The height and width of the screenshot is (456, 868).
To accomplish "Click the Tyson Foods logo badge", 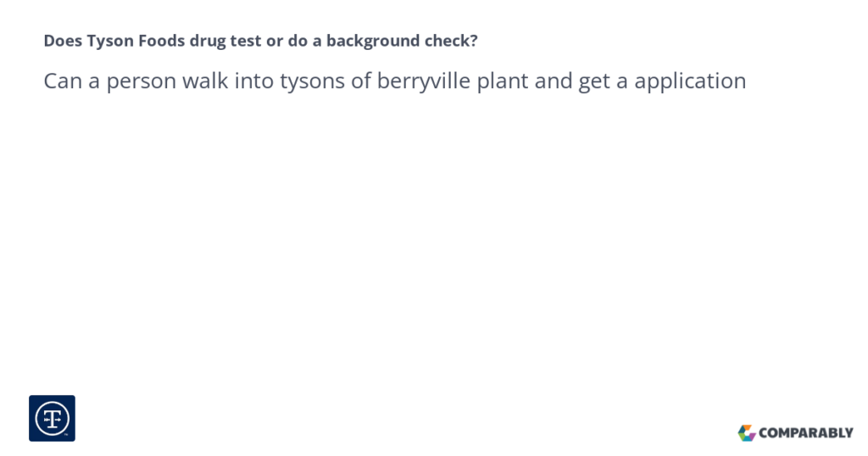I will (x=52, y=419).
